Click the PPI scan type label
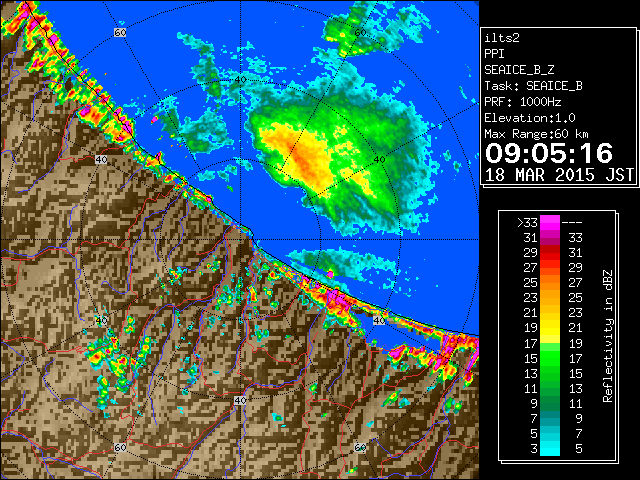The width and height of the screenshot is (640, 480). 494,54
